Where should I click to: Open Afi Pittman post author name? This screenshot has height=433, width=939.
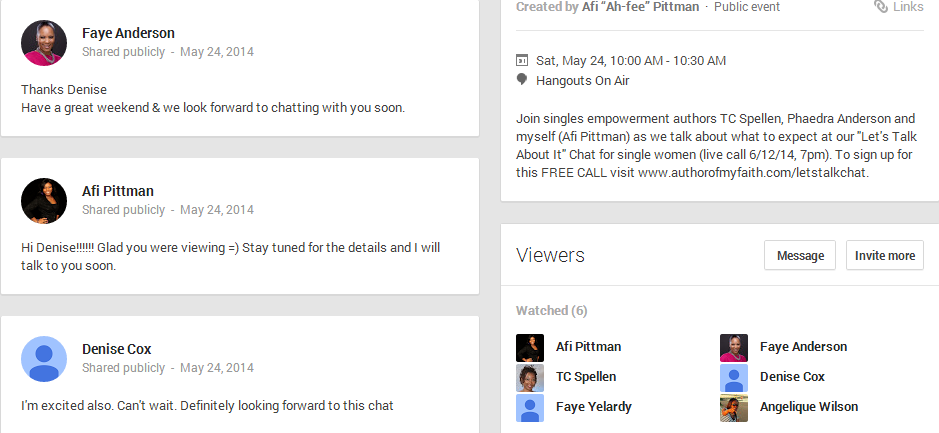click(x=118, y=191)
